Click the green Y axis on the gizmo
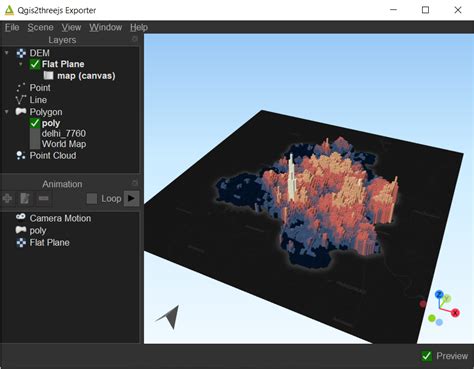 click(447, 298)
